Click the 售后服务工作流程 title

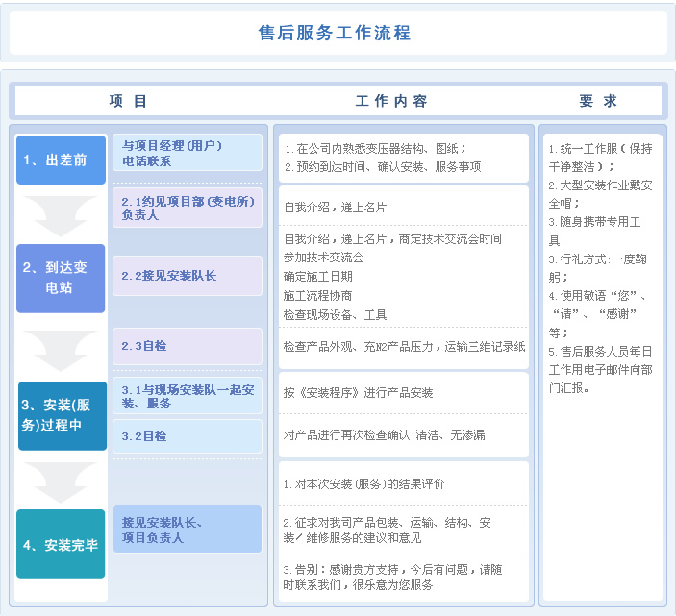335,33
